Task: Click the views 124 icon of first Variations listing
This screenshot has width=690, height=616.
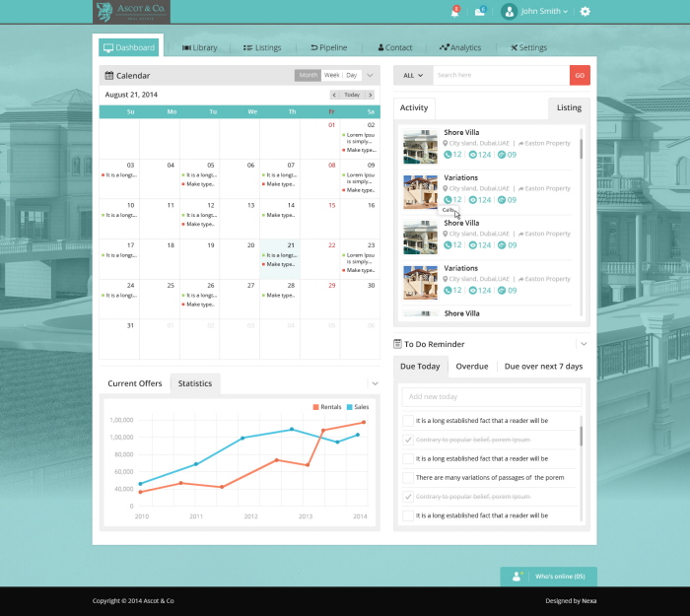Action: (472, 200)
